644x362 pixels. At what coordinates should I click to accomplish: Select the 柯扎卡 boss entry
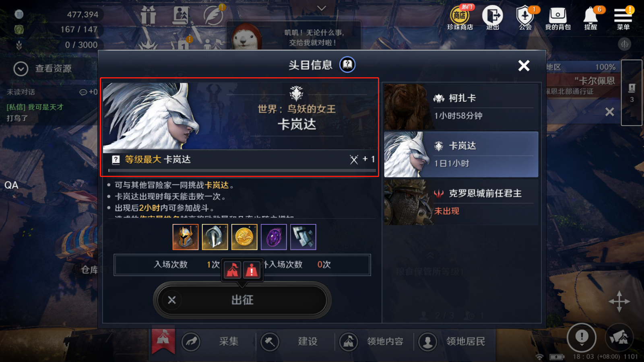click(x=461, y=107)
